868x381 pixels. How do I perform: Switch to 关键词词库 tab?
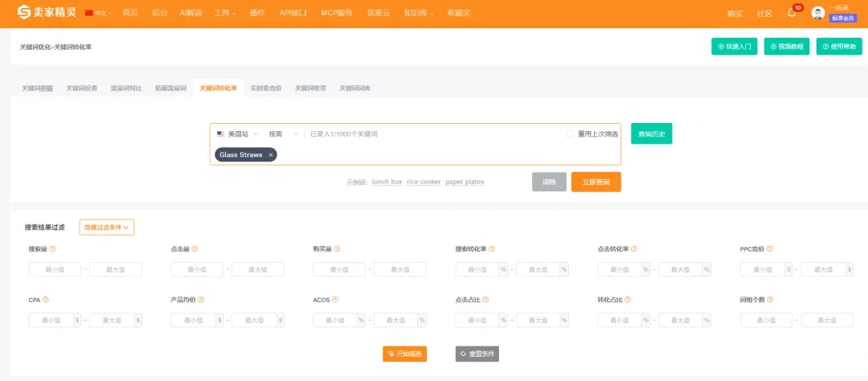(355, 88)
